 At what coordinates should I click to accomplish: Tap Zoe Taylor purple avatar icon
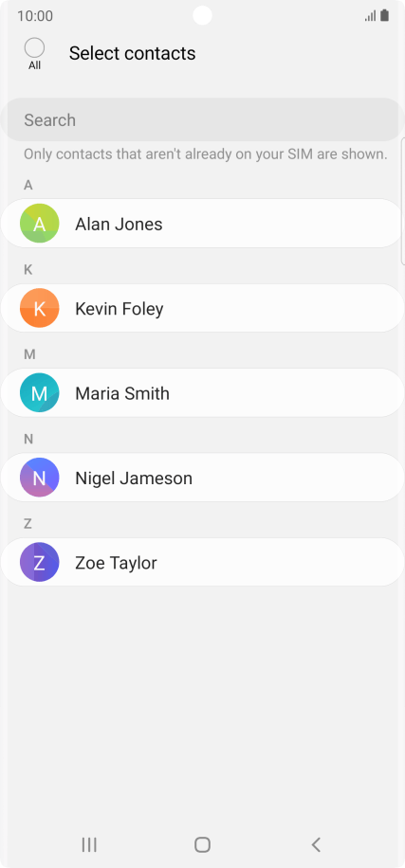[39, 562]
